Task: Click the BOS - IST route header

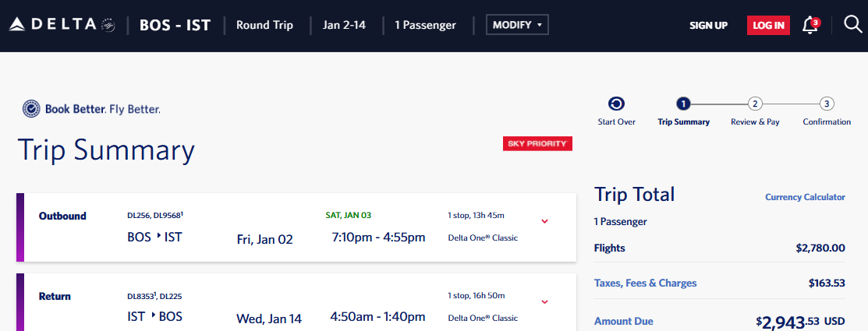Action: point(175,26)
